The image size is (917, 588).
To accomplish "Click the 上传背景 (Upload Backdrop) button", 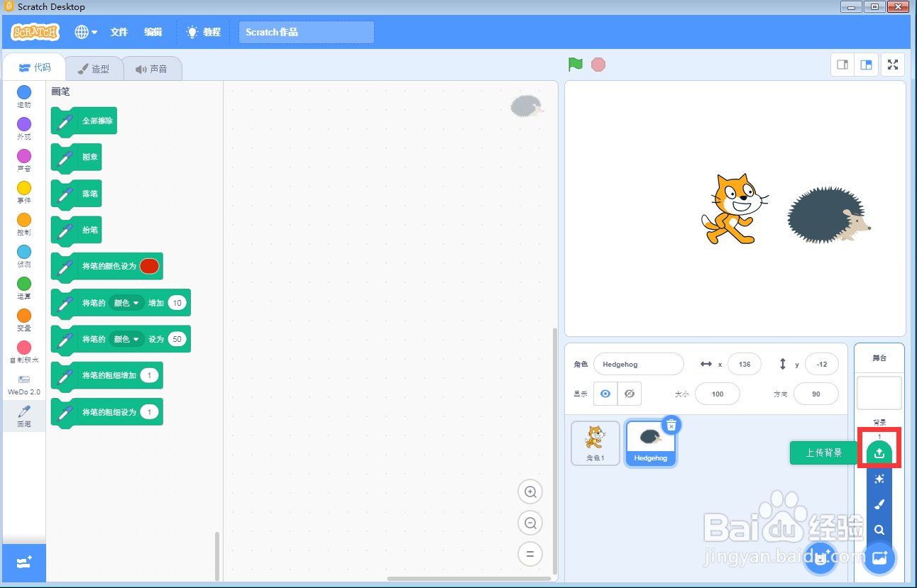I will (823, 453).
